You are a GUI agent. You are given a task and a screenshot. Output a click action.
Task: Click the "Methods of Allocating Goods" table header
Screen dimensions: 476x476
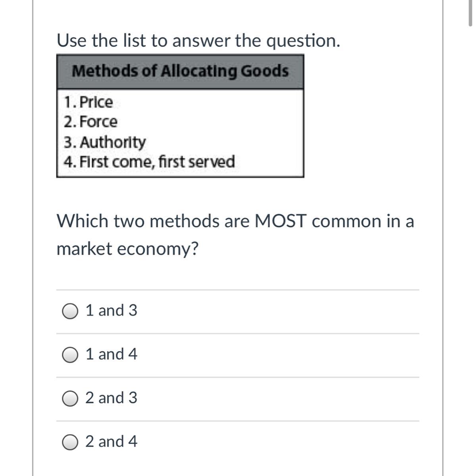pos(180,71)
